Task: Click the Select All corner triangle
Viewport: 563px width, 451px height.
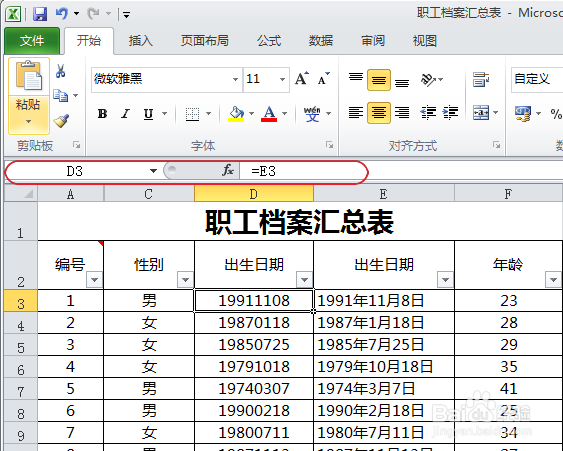Action: point(21,194)
